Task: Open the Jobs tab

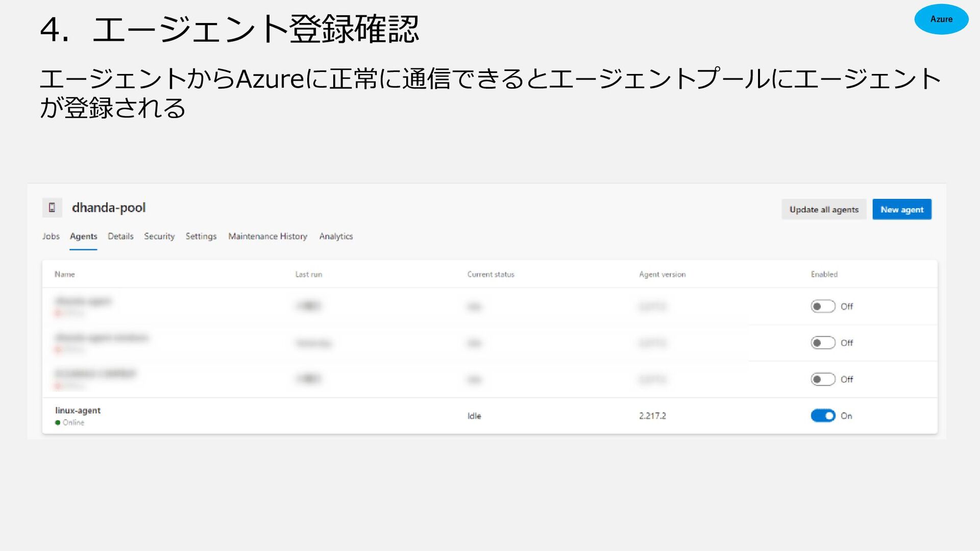Action: tap(51, 236)
